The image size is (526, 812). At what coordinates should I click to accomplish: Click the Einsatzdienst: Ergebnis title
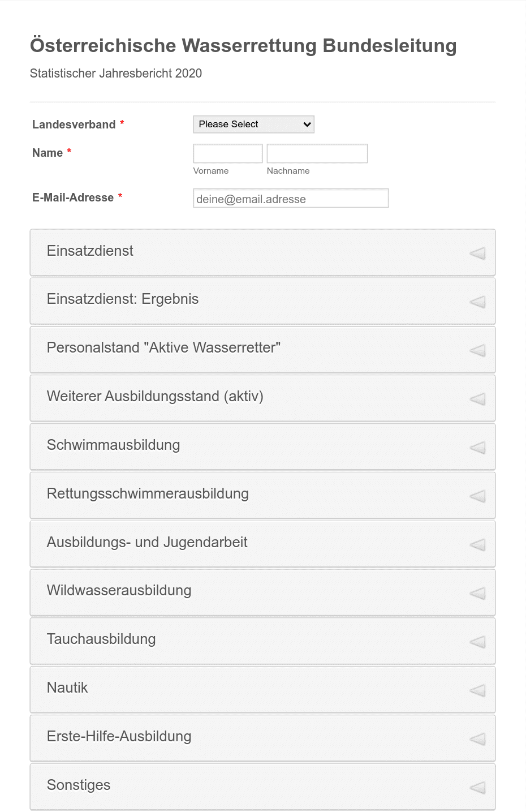tap(123, 299)
